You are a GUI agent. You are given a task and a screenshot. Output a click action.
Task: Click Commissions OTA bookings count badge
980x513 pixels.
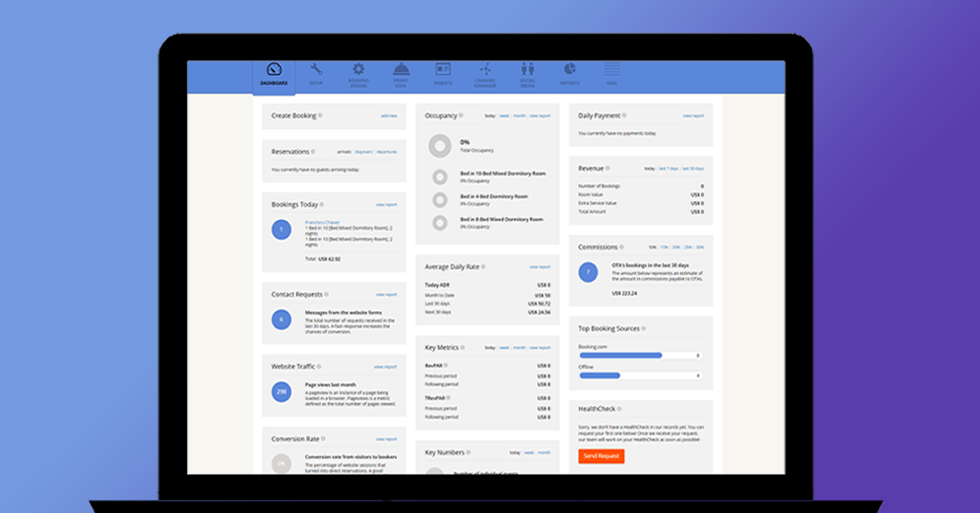(x=588, y=272)
